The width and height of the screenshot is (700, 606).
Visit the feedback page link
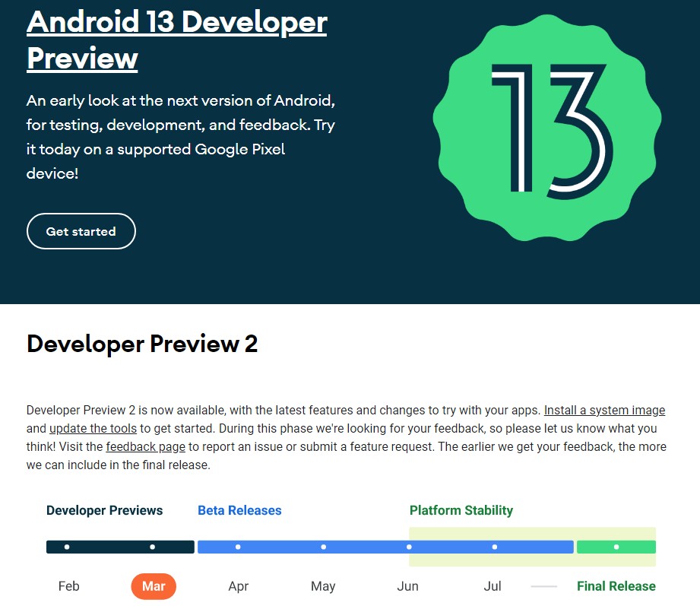click(x=145, y=447)
